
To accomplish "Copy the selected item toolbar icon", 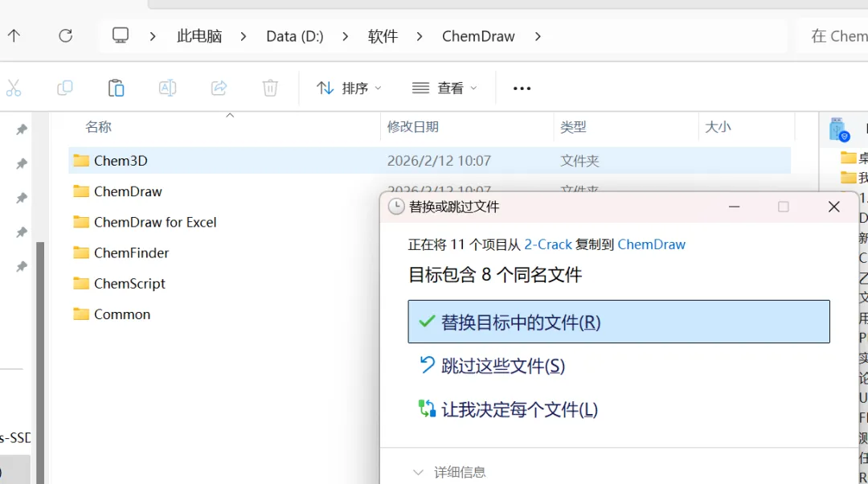I will tap(65, 88).
